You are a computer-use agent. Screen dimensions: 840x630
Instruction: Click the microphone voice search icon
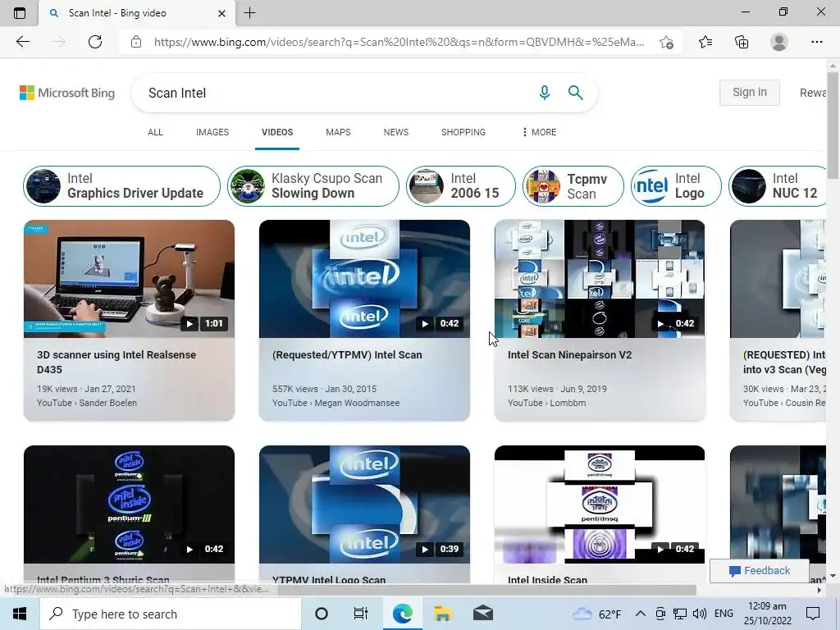[x=545, y=93]
